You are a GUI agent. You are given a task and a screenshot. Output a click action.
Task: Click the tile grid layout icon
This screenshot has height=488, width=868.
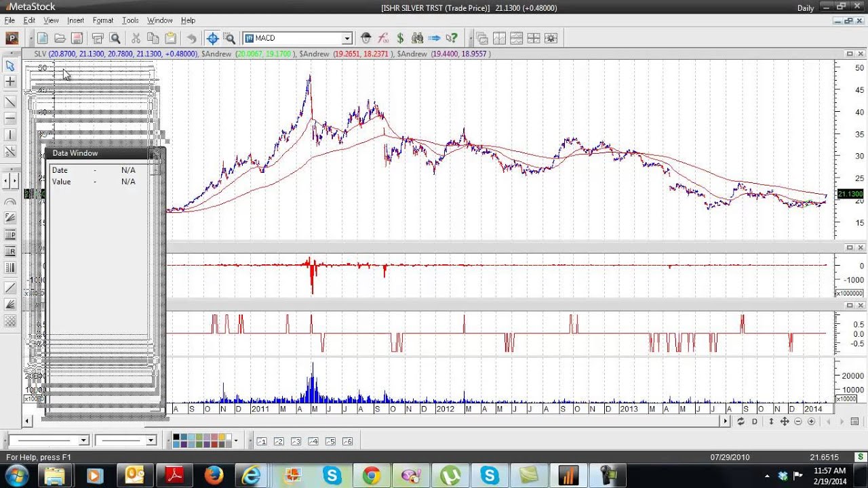534,39
